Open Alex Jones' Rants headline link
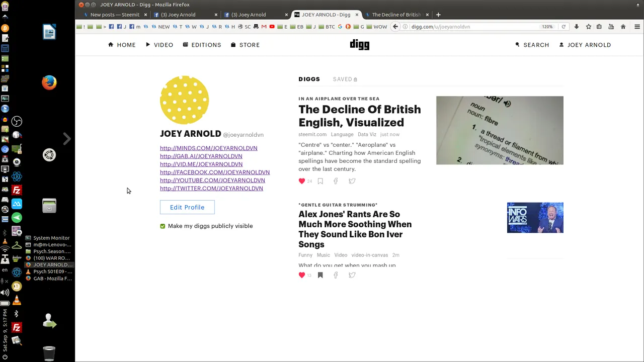This screenshot has width=644, height=362. coord(355,229)
